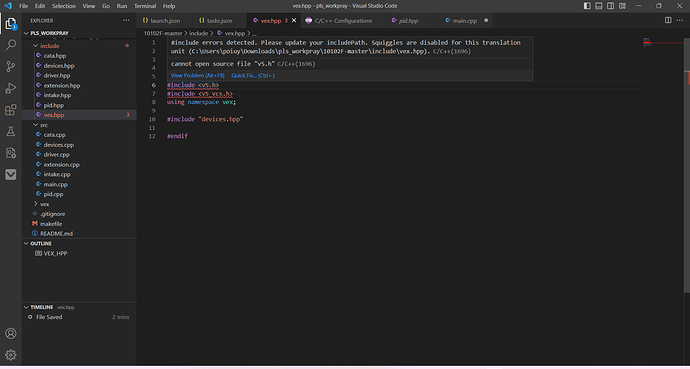This screenshot has height=369, width=690.
Task: Open the Testing flask icon
Action: click(11, 132)
